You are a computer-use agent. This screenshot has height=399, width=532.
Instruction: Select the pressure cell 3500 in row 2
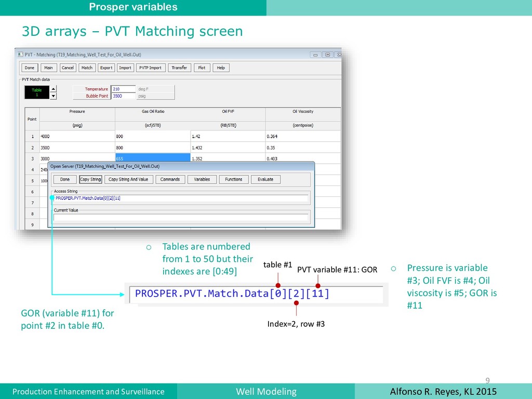tap(77, 148)
